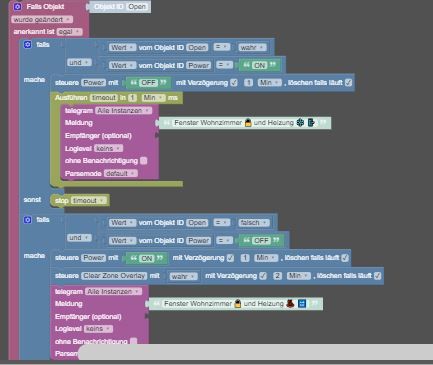Edit the ON text value in first condition
This screenshot has width=433, height=365.
tap(260, 65)
